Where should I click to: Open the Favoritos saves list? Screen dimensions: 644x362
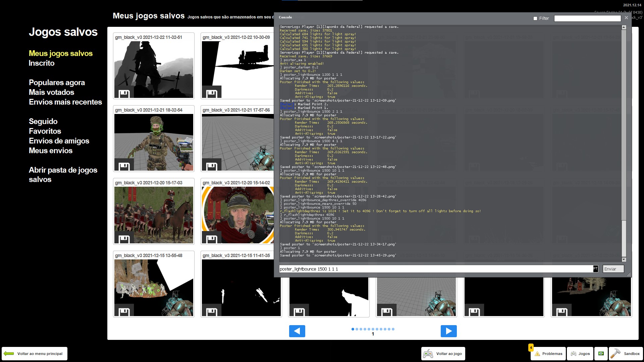(x=45, y=131)
